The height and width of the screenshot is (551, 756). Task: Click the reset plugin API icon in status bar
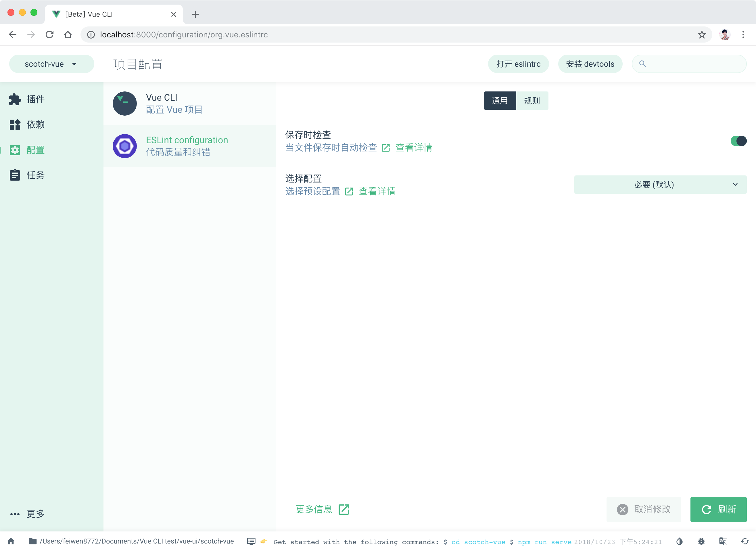tap(745, 541)
